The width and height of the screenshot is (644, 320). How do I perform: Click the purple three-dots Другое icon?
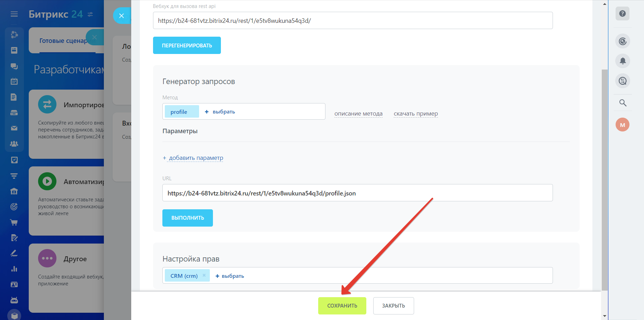(x=47, y=258)
